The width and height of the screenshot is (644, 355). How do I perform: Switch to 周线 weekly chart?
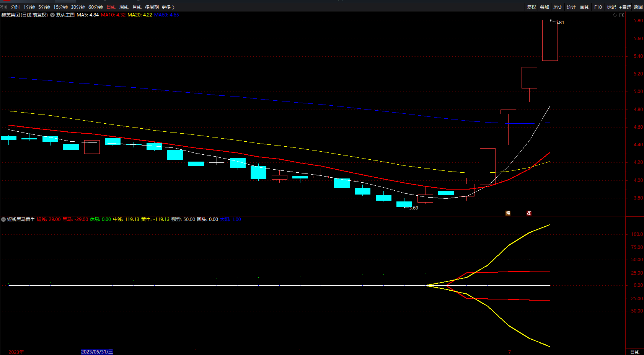tap(124, 7)
